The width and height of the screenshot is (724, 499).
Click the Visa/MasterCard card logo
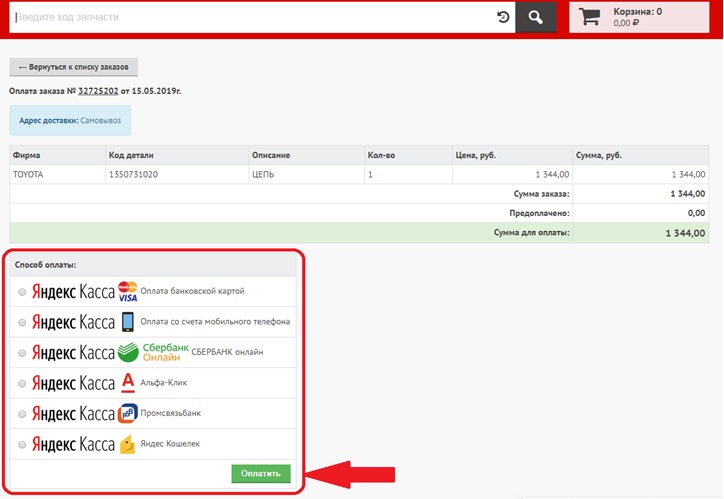click(127, 291)
